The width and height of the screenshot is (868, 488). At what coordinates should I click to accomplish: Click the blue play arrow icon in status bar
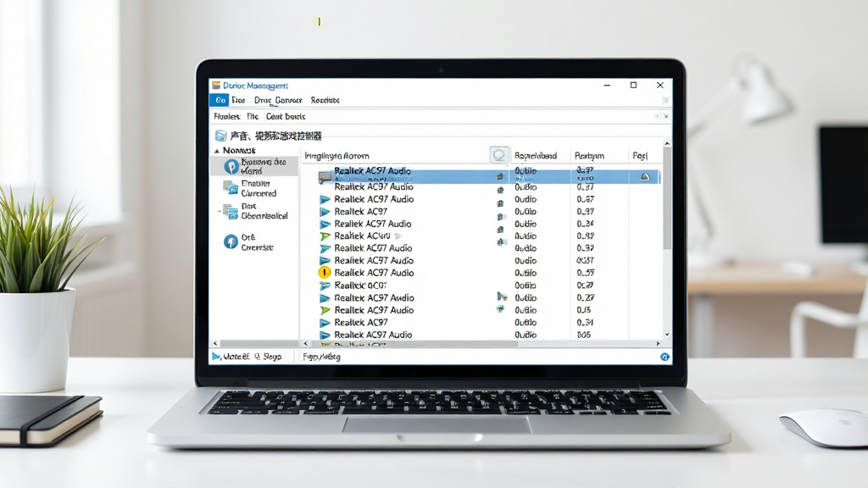coord(216,357)
